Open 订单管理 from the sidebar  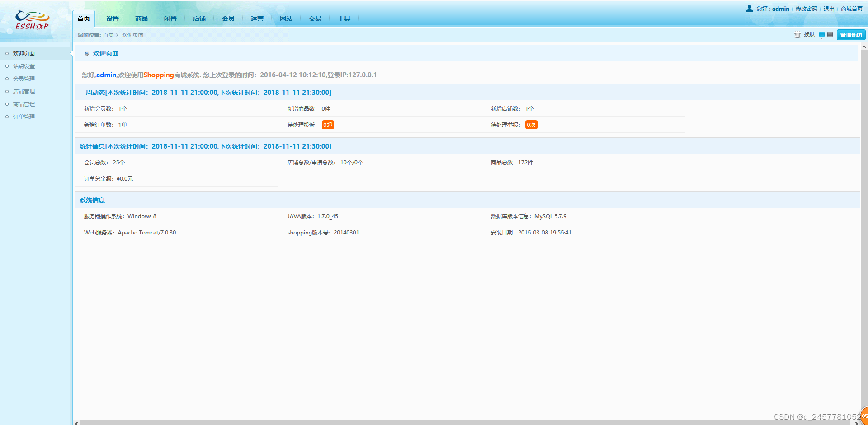pos(24,117)
